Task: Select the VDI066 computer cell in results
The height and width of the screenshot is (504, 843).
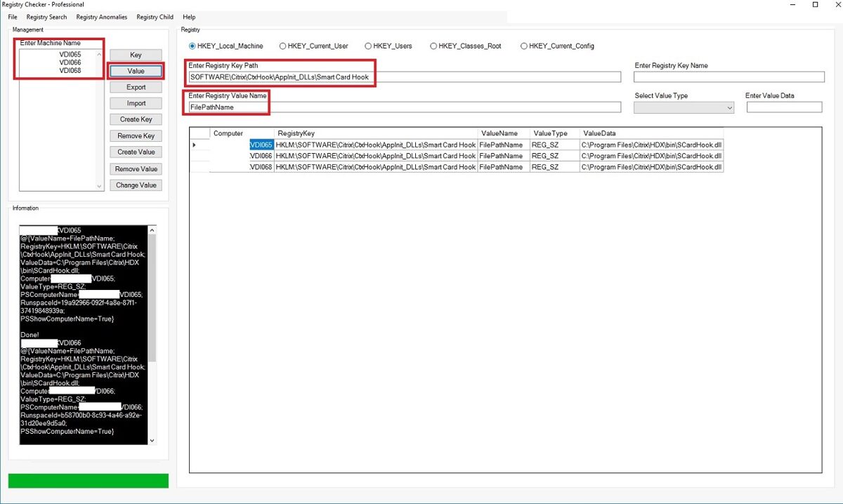Action: point(242,156)
